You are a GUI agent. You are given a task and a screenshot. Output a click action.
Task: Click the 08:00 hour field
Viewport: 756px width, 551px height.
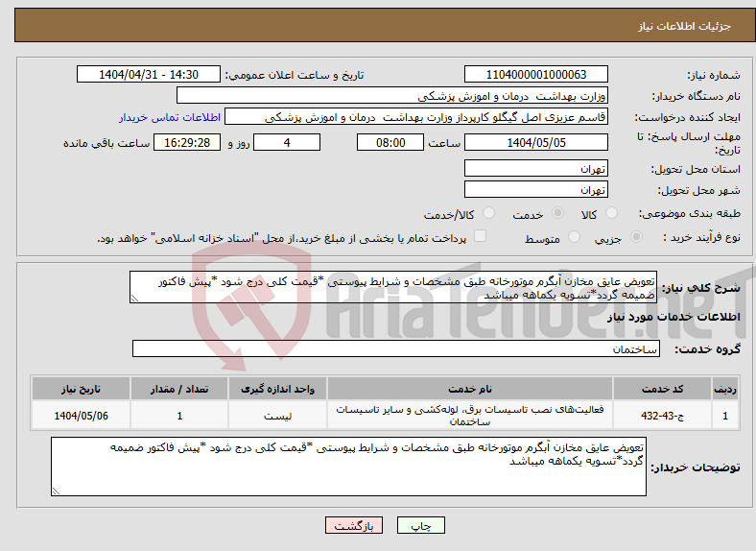(x=390, y=142)
